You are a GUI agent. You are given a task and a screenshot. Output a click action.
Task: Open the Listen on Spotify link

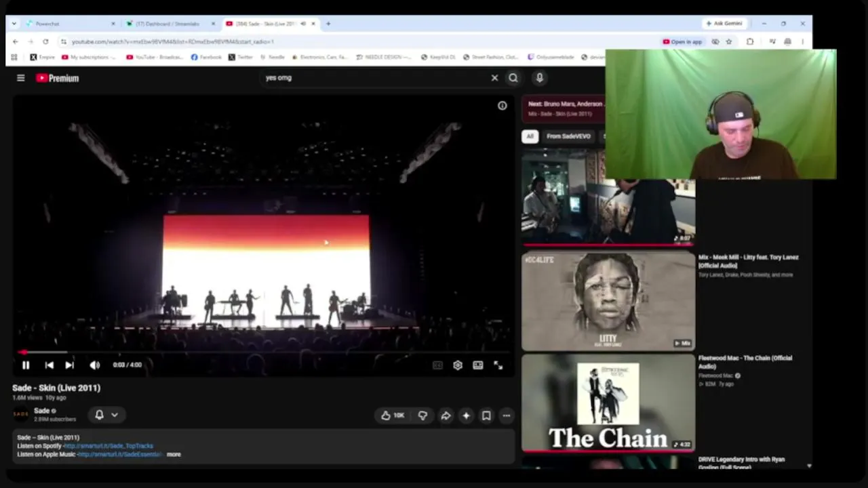(x=108, y=446)
